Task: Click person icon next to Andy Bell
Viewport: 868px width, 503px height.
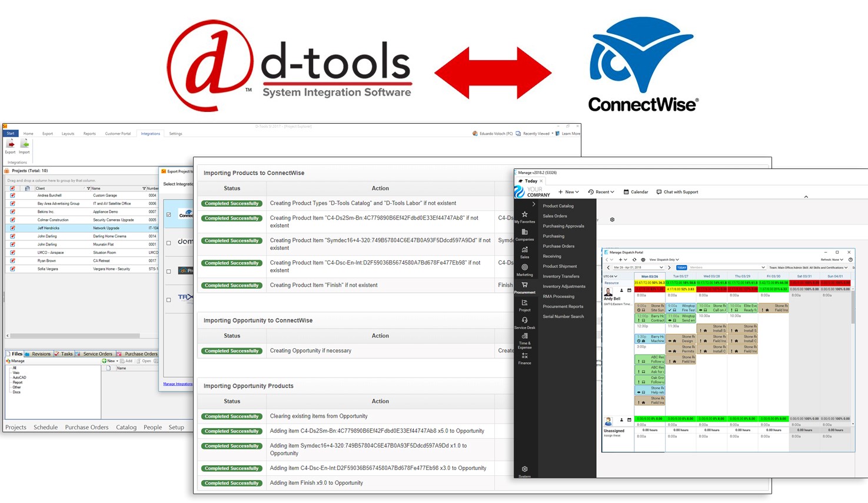Action: [x=621, y=290]
